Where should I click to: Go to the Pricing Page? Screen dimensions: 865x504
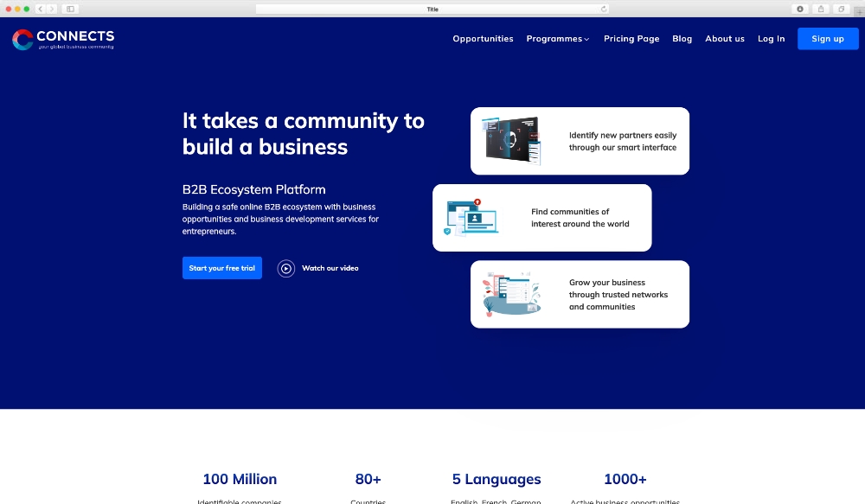click(631, 39)
